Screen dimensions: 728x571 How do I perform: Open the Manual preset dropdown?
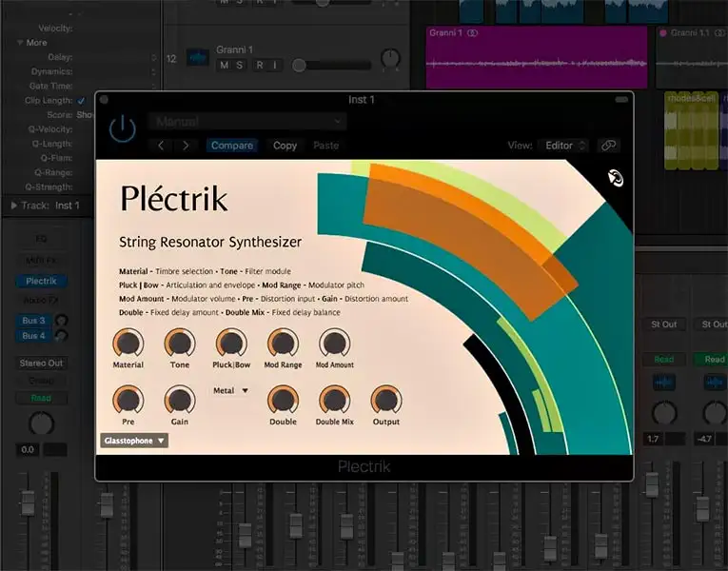[247, 122]
